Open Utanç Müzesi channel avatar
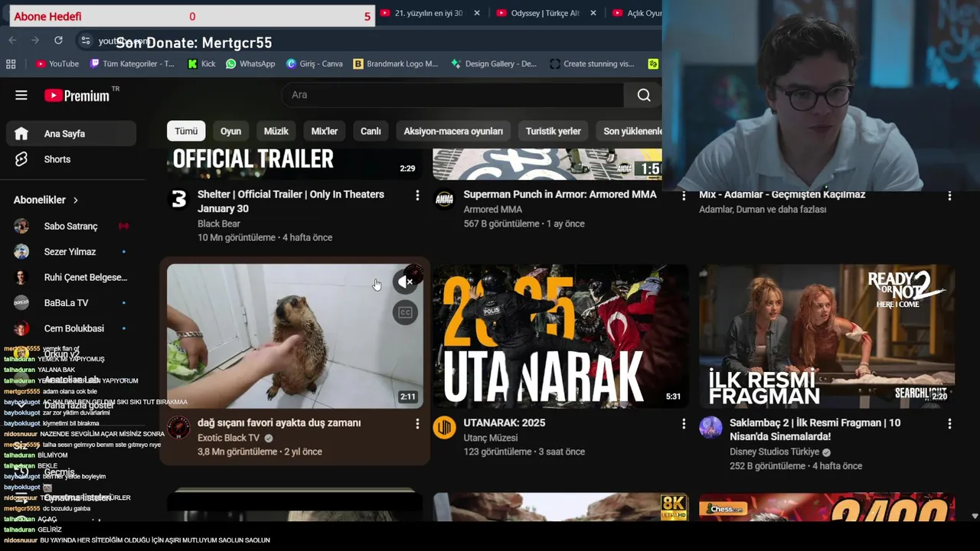This screenshot has height=551, width=980. click(444, 427)
